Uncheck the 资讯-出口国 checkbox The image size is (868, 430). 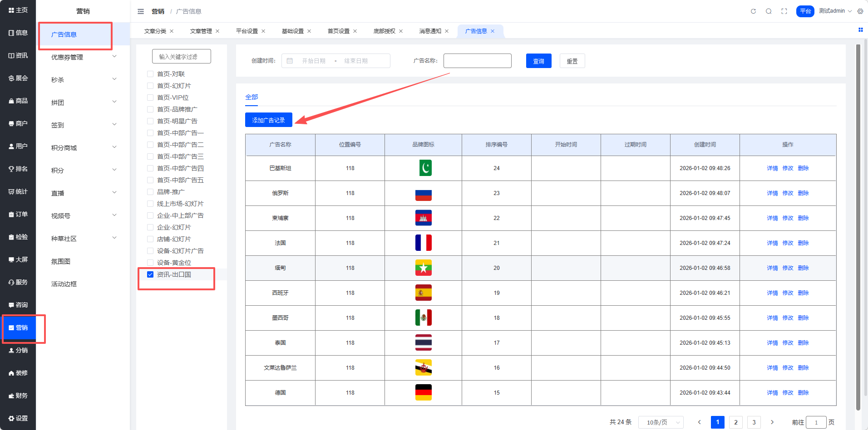[x=150, y=274]
